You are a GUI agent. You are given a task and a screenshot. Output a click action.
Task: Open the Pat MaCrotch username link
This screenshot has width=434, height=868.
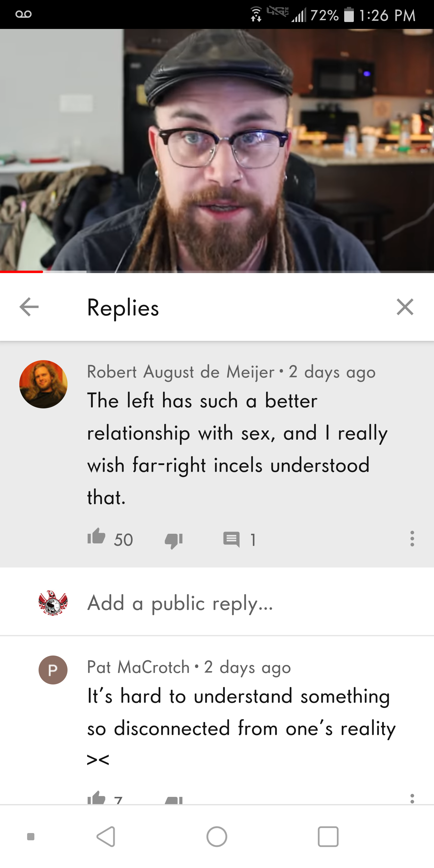[x=138, y=667]
